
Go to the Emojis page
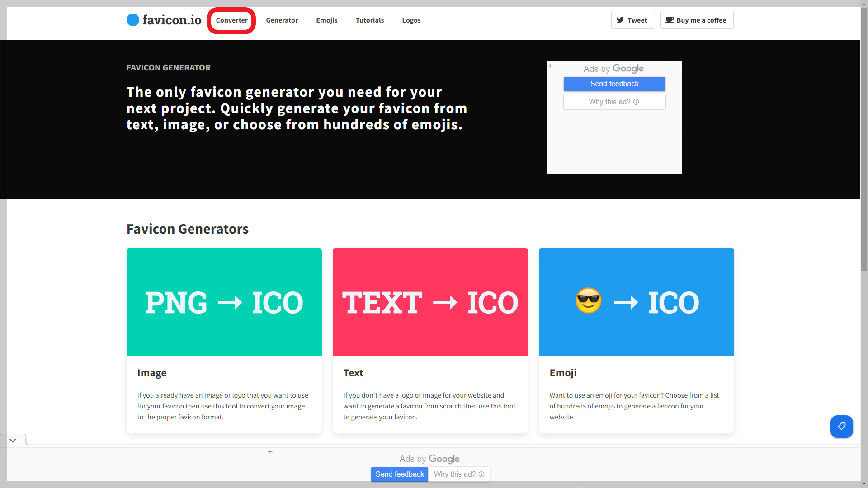(x=326, y=20)
